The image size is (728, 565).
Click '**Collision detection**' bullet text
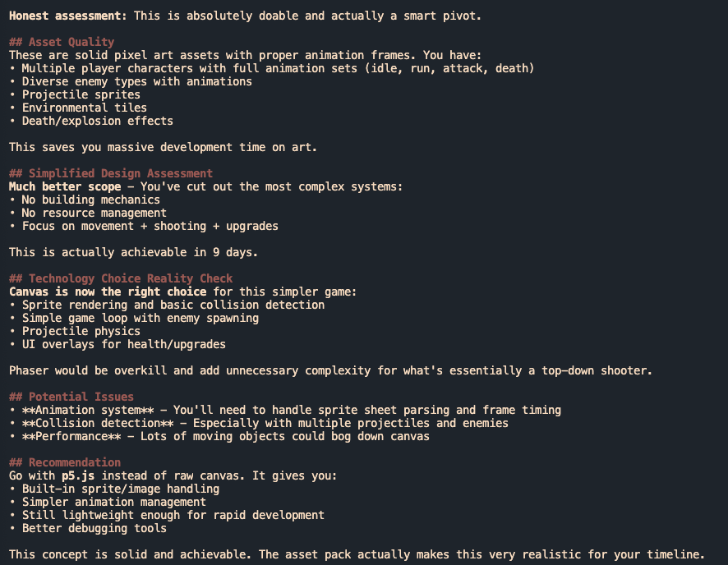[x=98, y=424]
